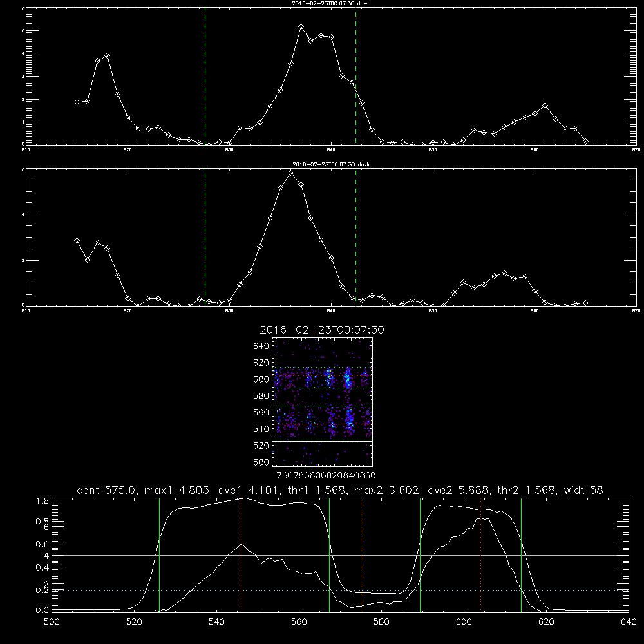Screen dimensions: 644x644
Task: Click x-axis label 540 of bottom plot
Action: [x=216, y=622]
